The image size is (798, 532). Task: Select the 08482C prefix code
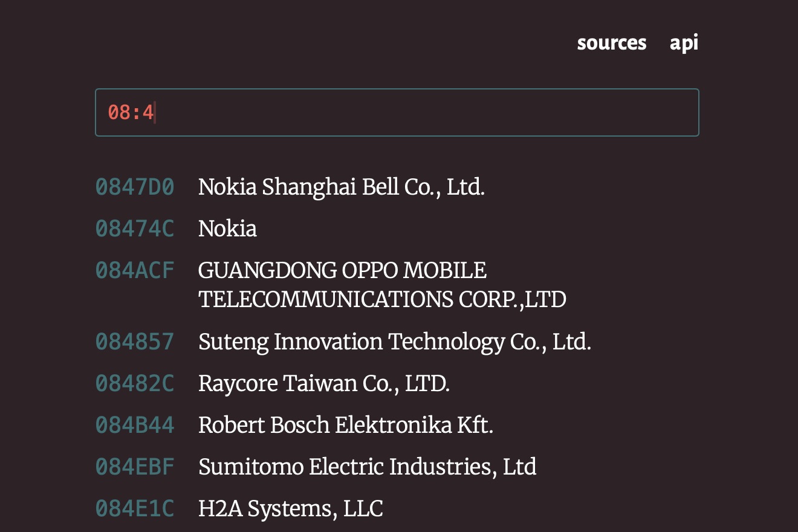(x=135, y=383)
